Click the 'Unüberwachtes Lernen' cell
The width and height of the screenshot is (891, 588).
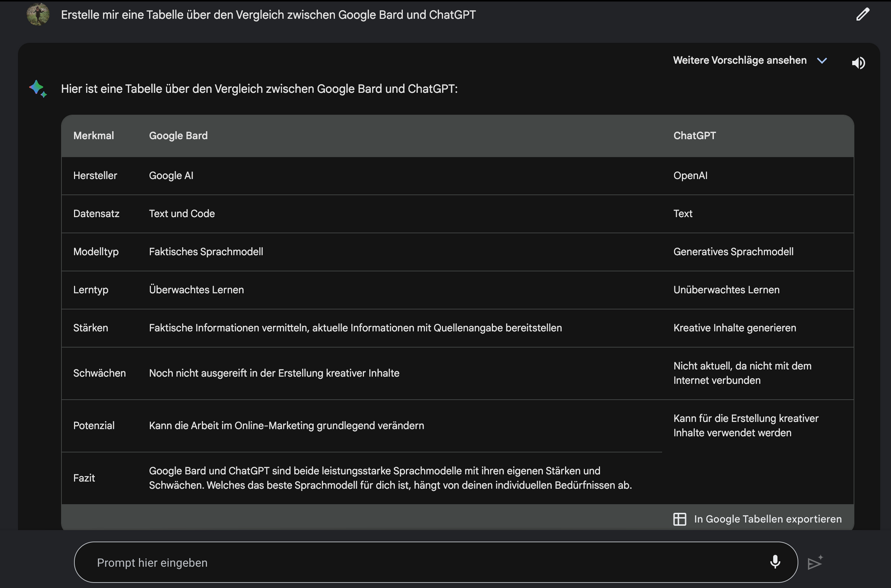[x=726, y=290]
